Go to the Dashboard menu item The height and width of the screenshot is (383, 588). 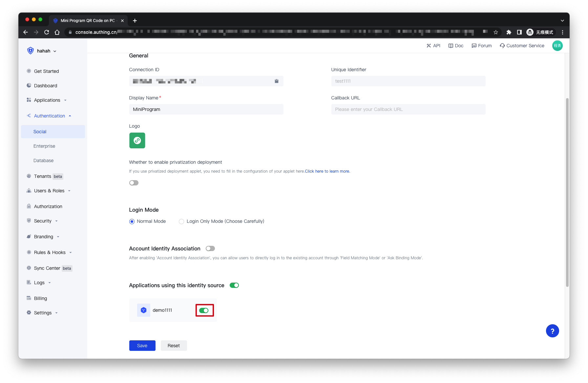point(46,86)
